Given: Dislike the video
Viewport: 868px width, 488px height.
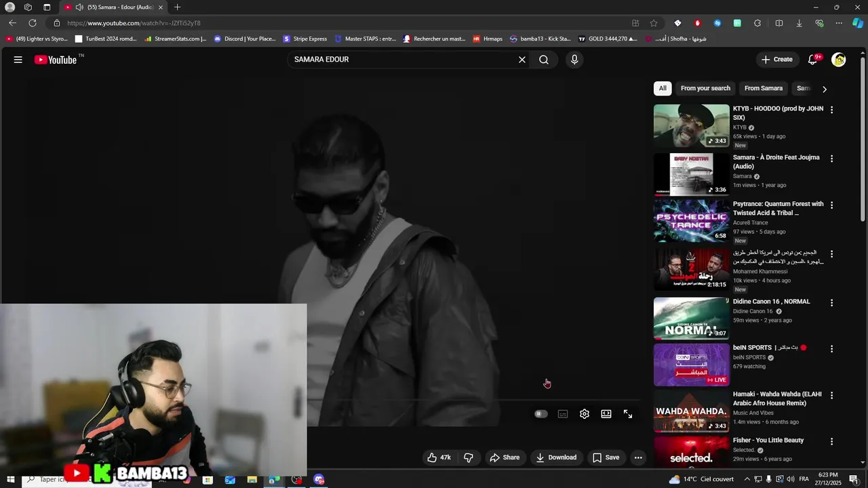Looking at the screenshot, I should pos(469,457).
